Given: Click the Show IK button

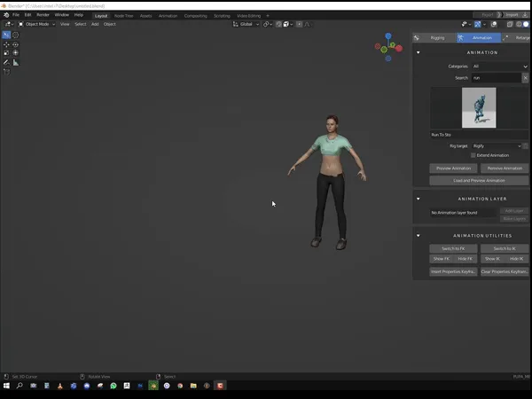Looking at the screenshot, I should [x=492, y=259].
